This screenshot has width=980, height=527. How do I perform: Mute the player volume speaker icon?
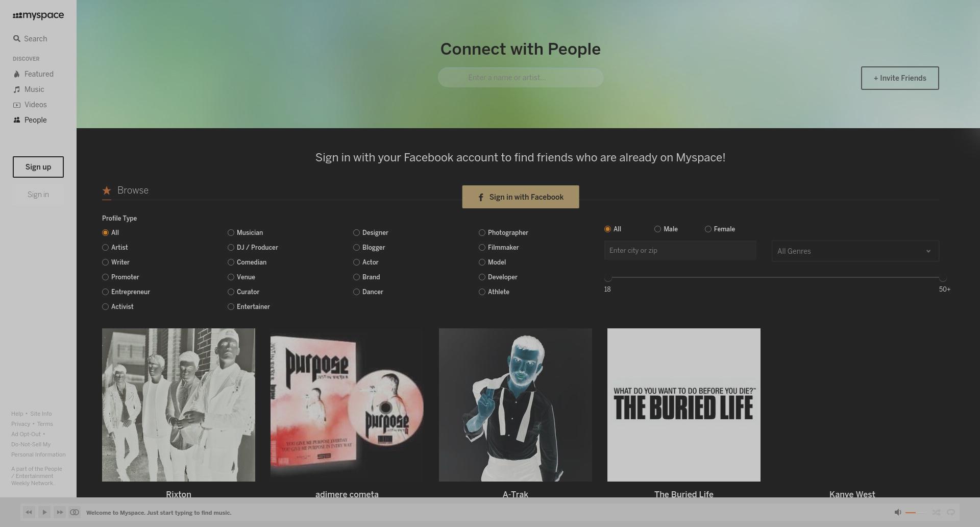(x=898, y=512)
